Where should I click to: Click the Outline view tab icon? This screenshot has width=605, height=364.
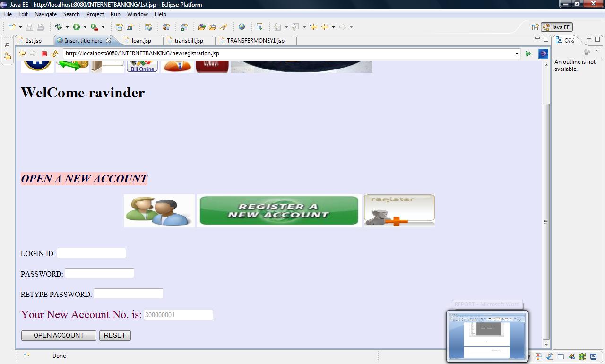tap(559, 40)
